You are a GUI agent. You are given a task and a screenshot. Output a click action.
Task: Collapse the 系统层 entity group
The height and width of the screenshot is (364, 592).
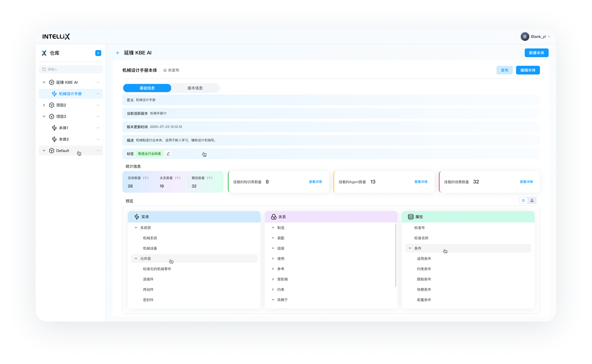click(136, 228)
